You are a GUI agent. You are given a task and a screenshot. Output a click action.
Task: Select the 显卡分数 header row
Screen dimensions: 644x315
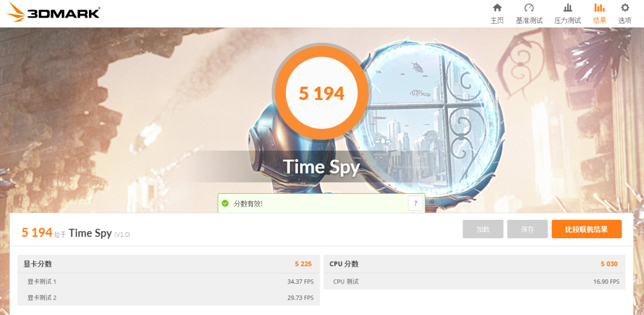[168, 264]
